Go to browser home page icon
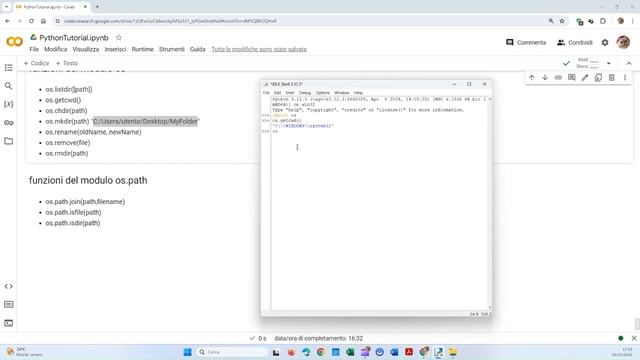This screenshot has width=640, height=360. point(43,21)
